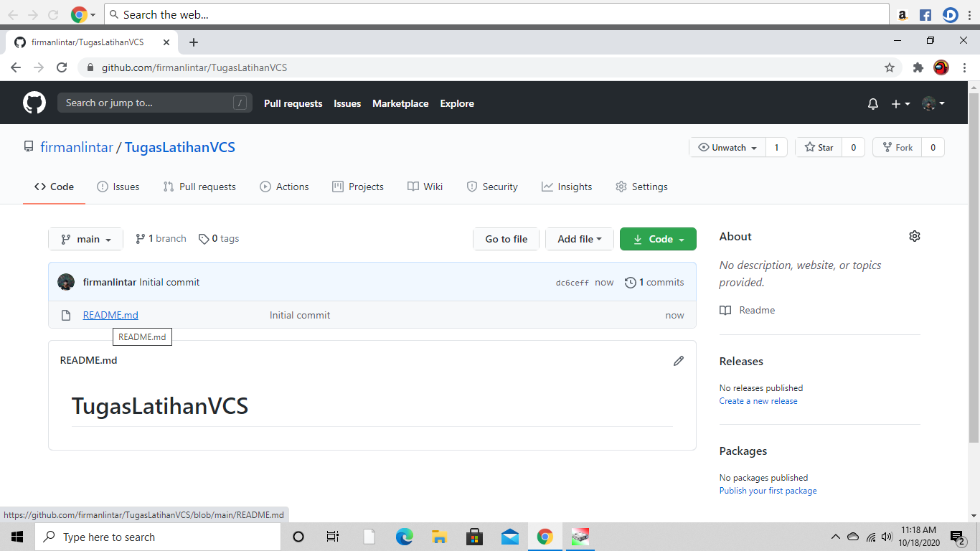Open the plus create-new menu
The width and height of the screenshot is (980, 551).
click(900, 104)
